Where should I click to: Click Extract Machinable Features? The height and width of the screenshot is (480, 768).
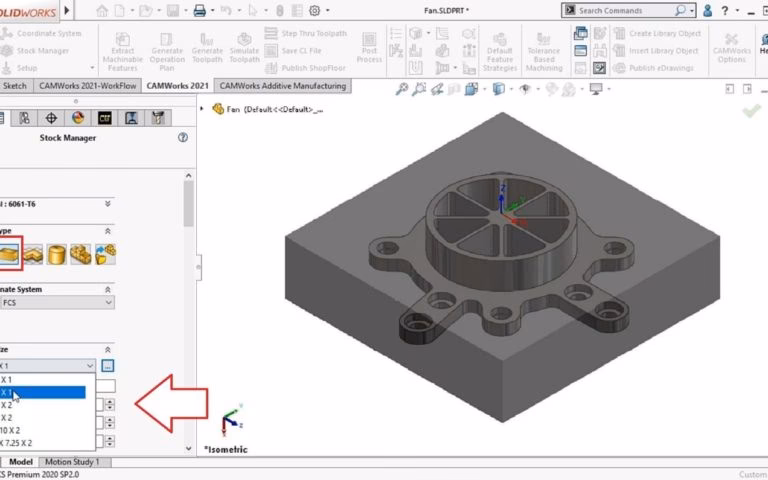click(122, 51)
